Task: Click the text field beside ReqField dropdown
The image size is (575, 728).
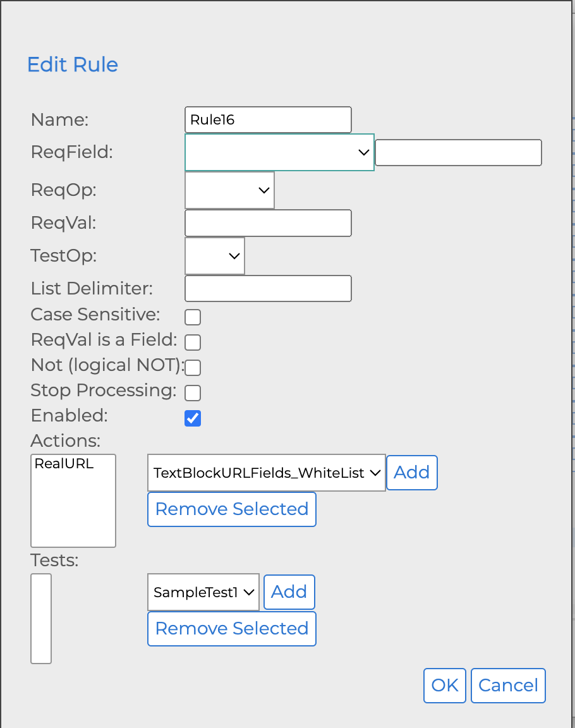Action: pos(458,153)
